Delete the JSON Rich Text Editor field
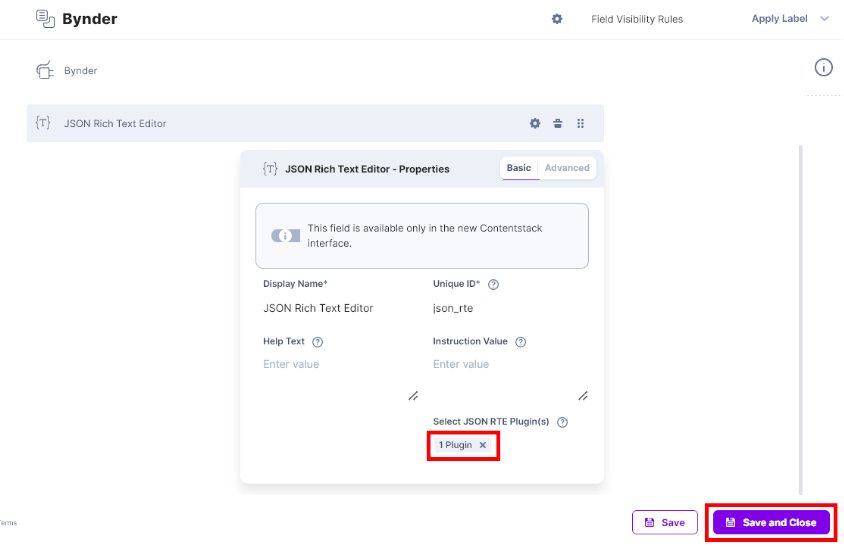This screenshot has width=844, height=549. [558, 123]
